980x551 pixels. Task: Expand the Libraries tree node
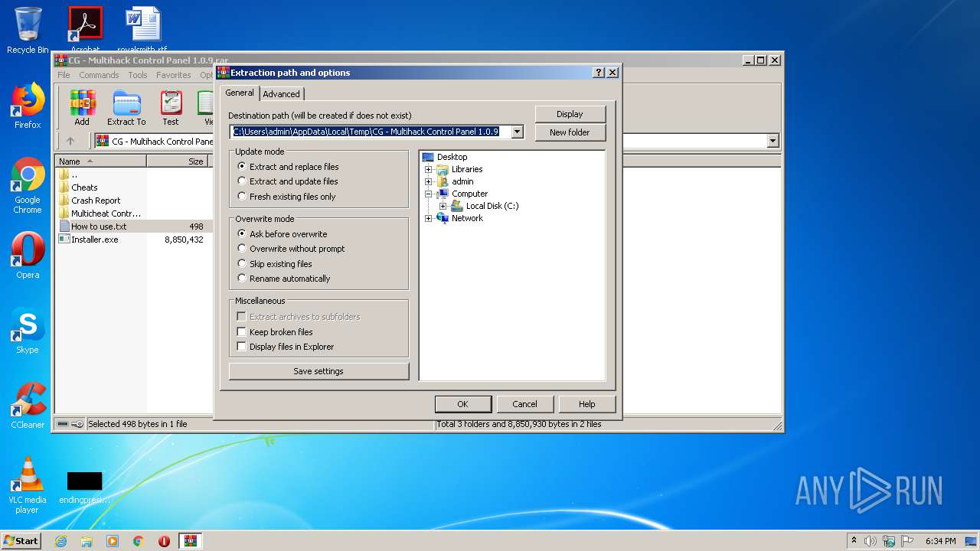(428, 169)
